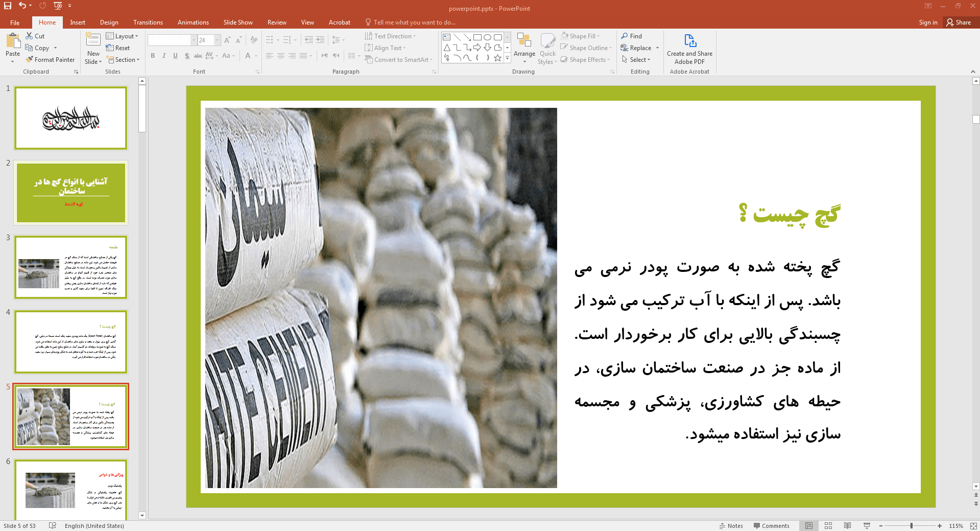Screen dimensions: 980x531
Task: Click Convert to SmartArt
Action: [398, 60]
